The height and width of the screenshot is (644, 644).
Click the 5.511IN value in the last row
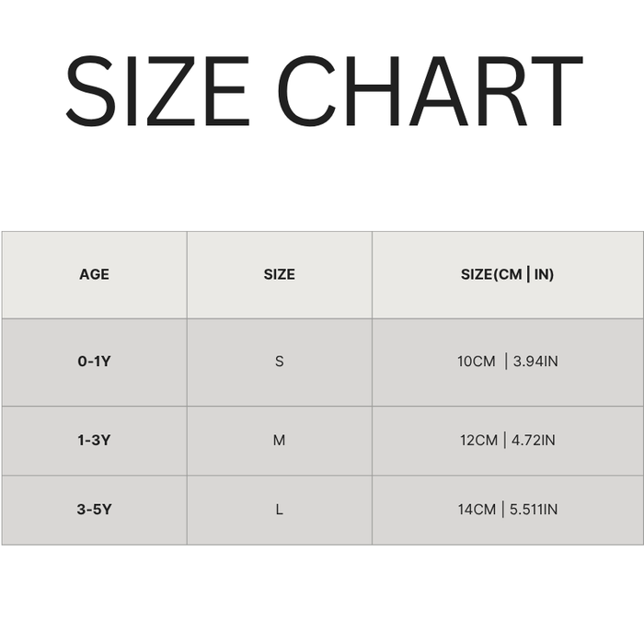[535, 509]
